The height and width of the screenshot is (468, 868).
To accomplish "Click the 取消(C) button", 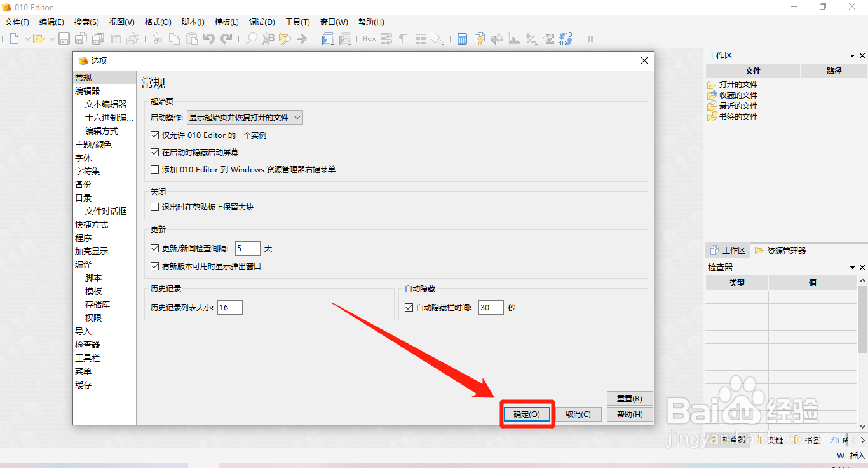I will [578, 414].
